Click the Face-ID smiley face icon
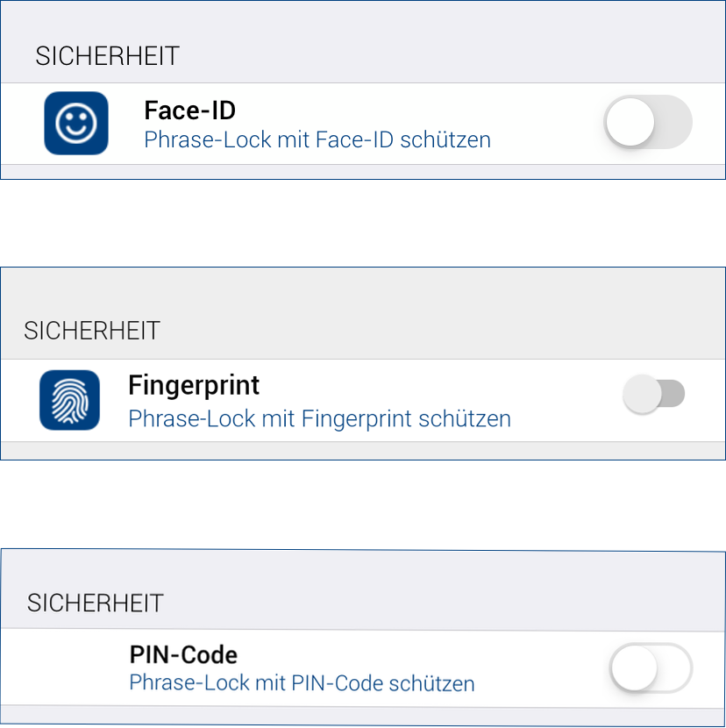Screen dimensions: 726x728 [x=76, y=124]
